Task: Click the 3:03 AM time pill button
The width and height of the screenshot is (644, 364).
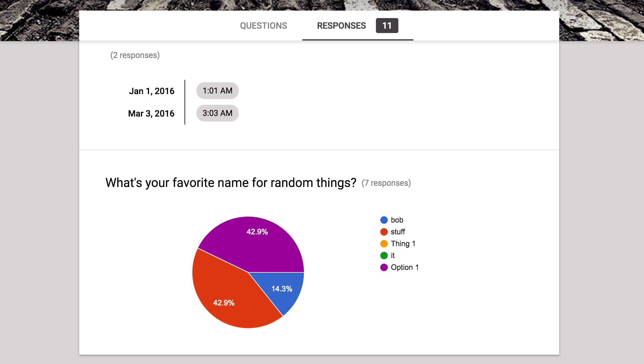Action: click(x=217, y=113)
